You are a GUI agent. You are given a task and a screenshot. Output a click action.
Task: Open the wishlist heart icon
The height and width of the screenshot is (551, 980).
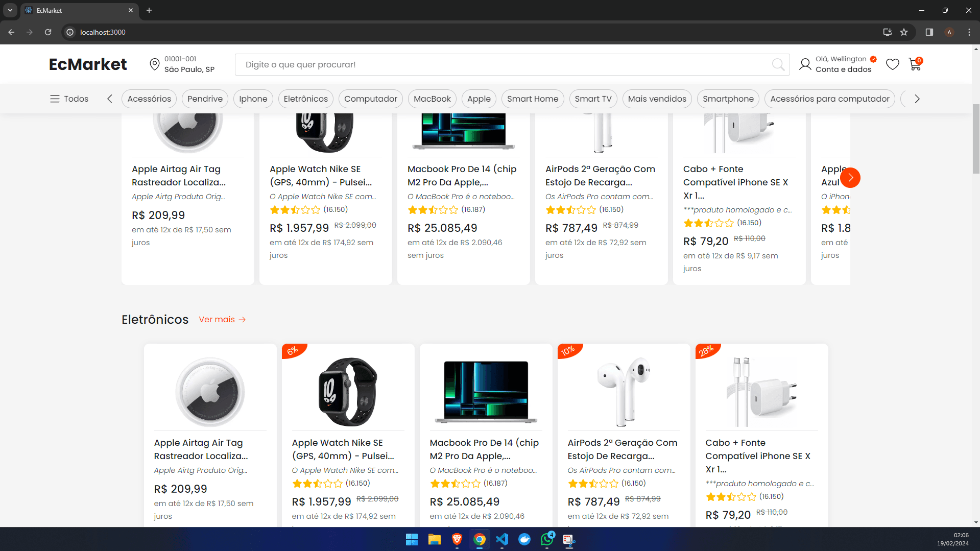893,64
